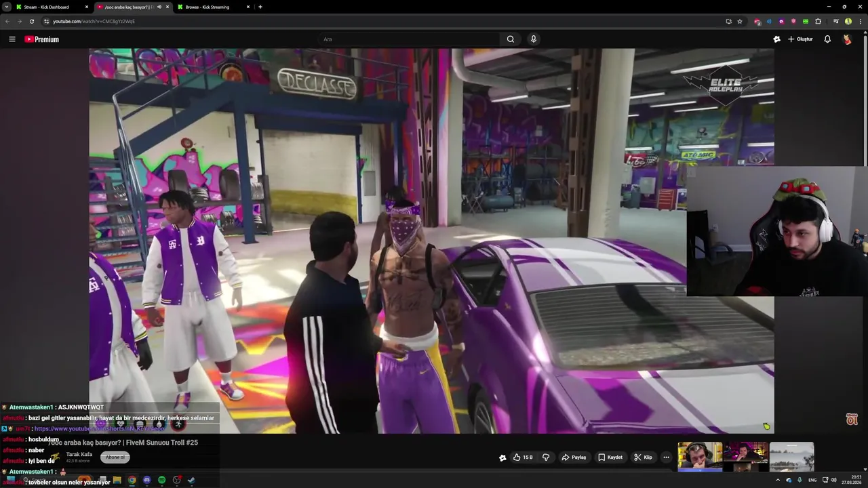The height and width of the screenshot is (488, 868).
Task: Open clock and date 20:53 panel
Action: click(x=852, y=480)
